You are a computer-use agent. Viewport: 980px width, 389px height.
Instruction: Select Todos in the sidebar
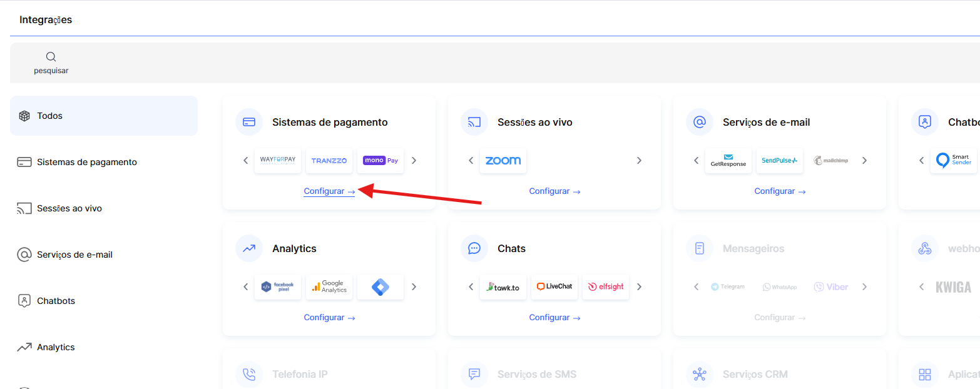pyautogui.click(x=104, y=116)
